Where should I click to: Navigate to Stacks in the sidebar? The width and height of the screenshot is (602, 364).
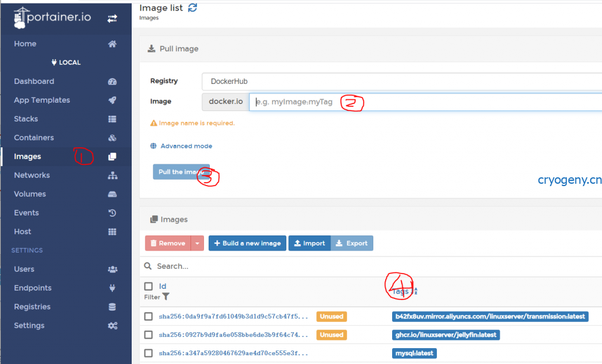(26, 119)
